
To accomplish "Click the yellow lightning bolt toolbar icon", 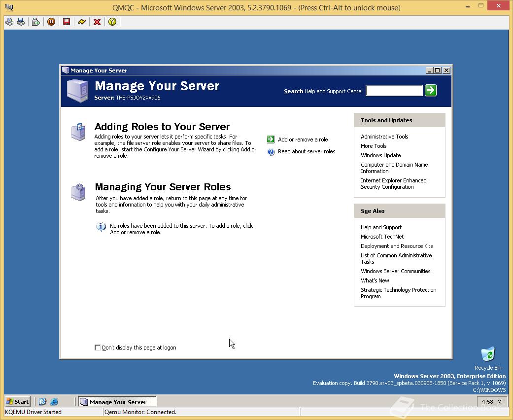I will pos(82,22).
